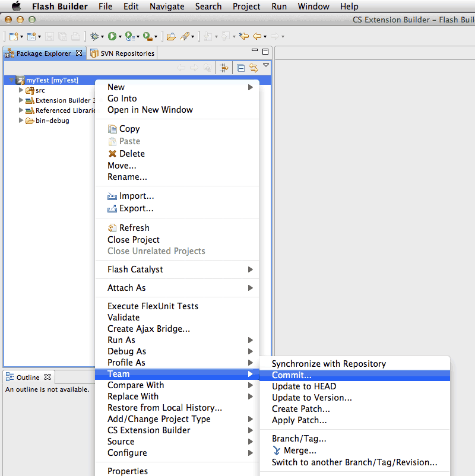Viewport: 475px width, 476px height.
Task: Expand the Extension Builder library node
Action: tap(21, 100)
